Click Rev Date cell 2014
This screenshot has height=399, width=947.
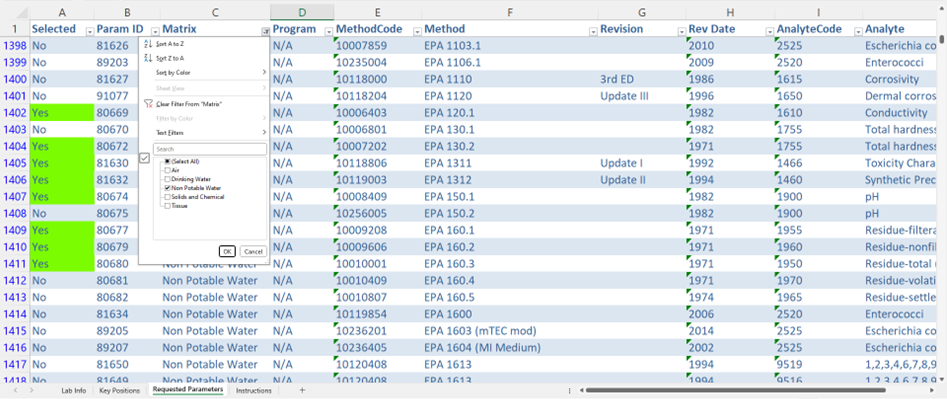(730, 330)
